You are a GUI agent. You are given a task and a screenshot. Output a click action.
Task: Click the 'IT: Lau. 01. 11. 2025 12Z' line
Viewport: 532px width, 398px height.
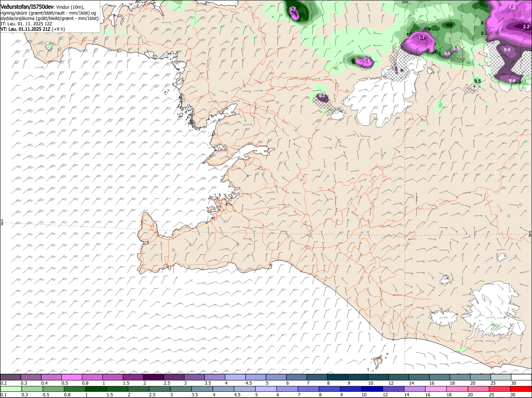pyautogui.click(x=26, y=24)
